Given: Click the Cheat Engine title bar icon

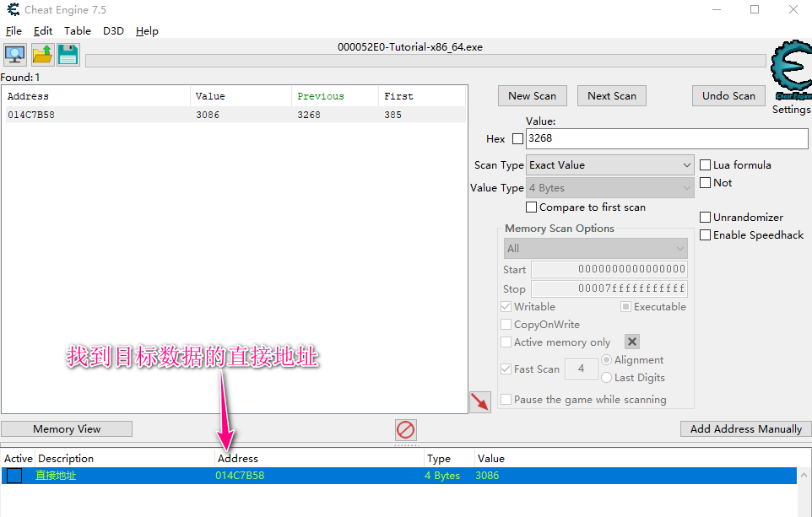Looking at the screenshot, I should [13, 9].
